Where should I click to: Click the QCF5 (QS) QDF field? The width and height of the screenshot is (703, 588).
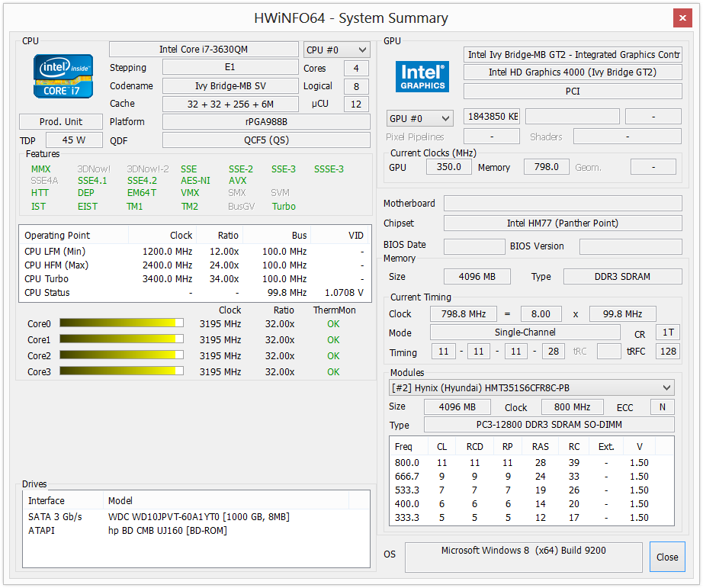[266, 140]
